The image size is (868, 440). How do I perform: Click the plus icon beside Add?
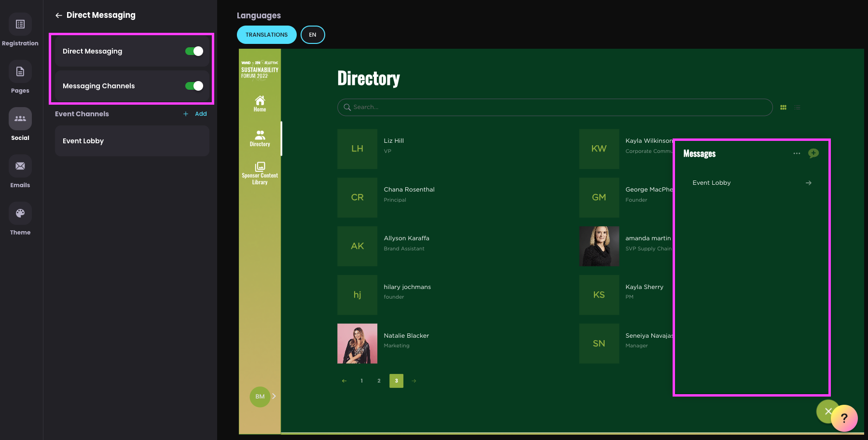click(186, 114)
